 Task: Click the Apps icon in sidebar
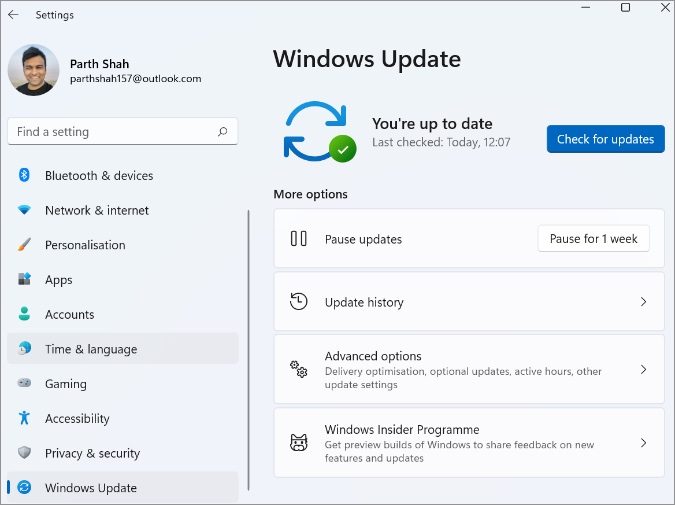tap(25, 279)
